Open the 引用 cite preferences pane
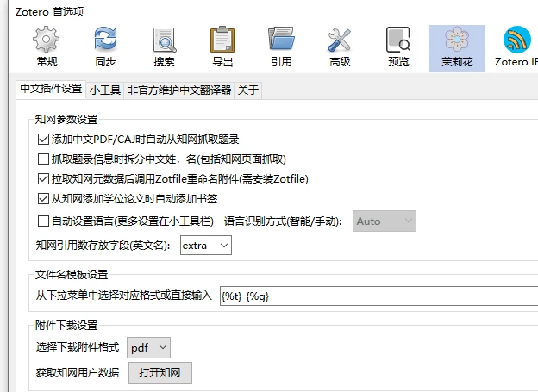The width and height of the screenshot is (538, 392). pyautogui.click(x=281, y=47)
